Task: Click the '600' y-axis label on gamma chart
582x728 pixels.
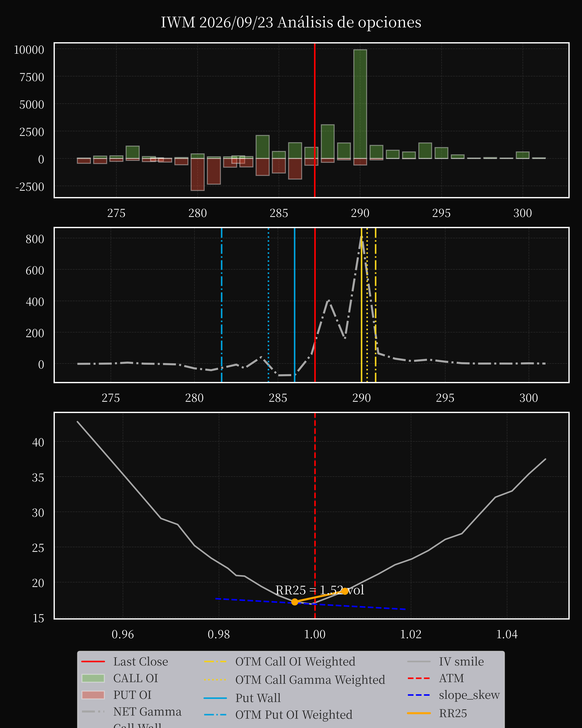Action: click(x=35, y=270)
